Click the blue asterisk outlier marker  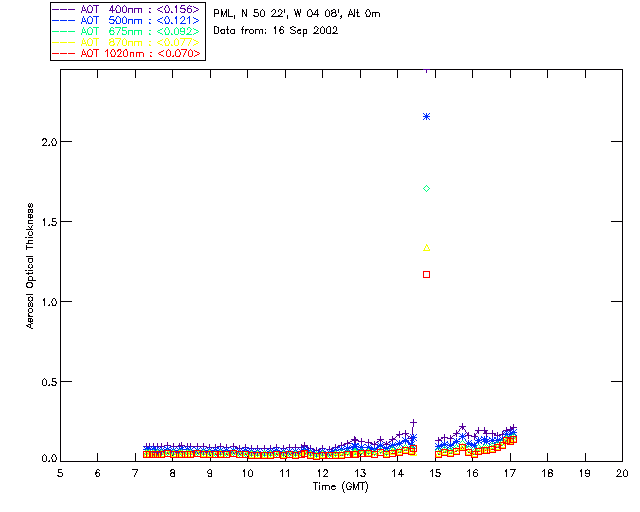pyautogui.click(x=427, y=117)
